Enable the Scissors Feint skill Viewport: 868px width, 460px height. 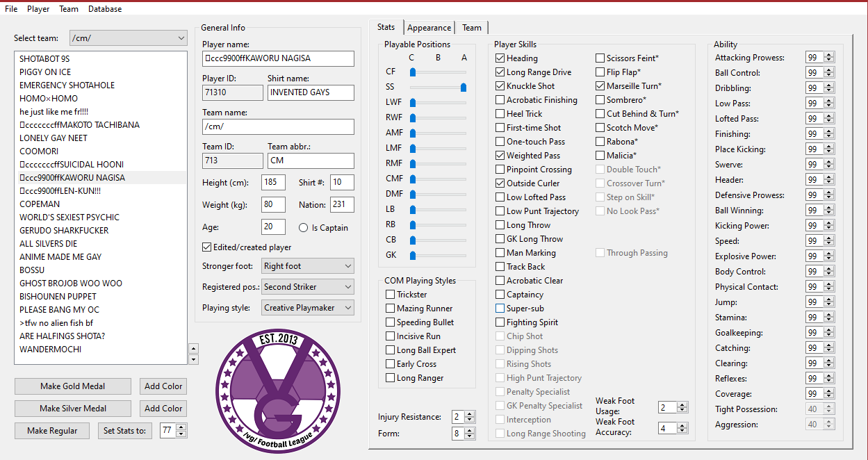pos(600,58)
